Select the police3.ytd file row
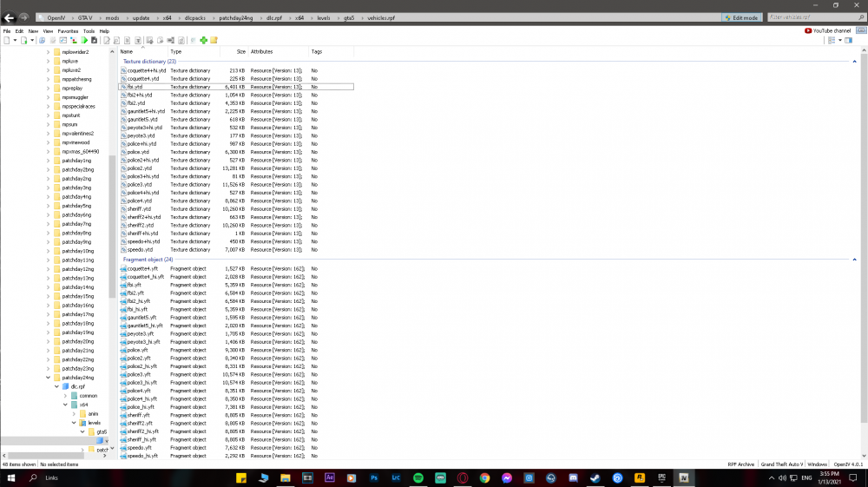Screen dimensions: 868x487 click(x=236, y=184)
